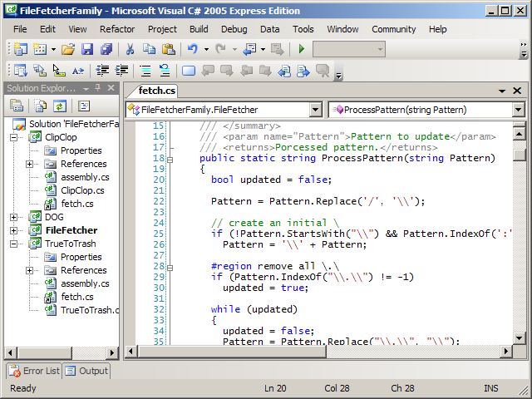
Task: Open the Refactor menu
Action: pyautogui.click(x=117, y=29)
